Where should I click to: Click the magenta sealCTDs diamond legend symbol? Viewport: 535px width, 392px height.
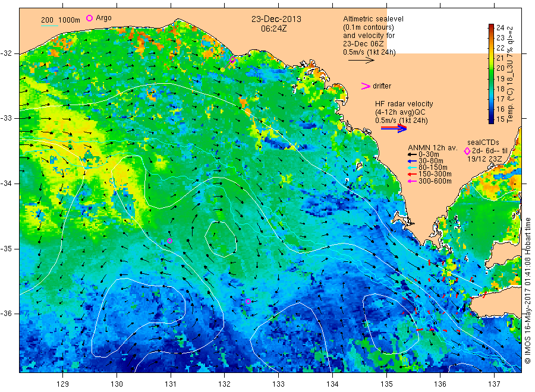pos(467,151)
